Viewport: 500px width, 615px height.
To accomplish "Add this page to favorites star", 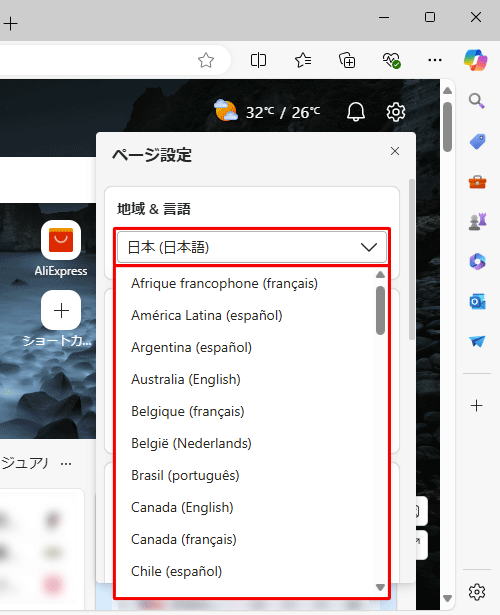I will coord(206,60).
